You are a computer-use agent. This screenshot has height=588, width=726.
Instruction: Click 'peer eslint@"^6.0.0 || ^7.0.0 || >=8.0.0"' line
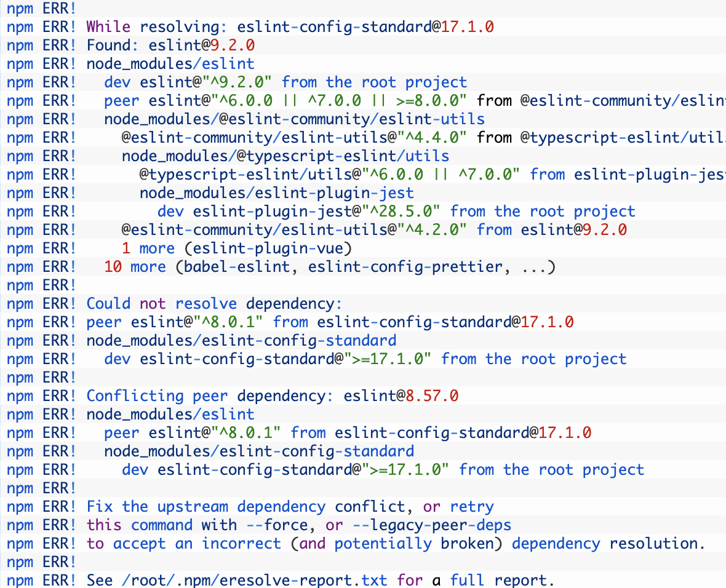415,100
